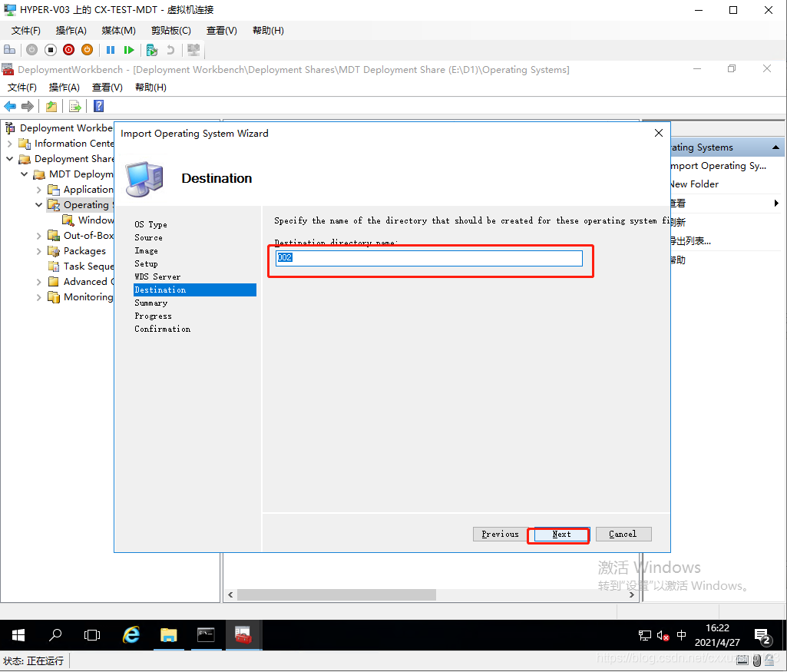Expand the Monitoring node
Screen dimensions: 787x672
[38, 297]
